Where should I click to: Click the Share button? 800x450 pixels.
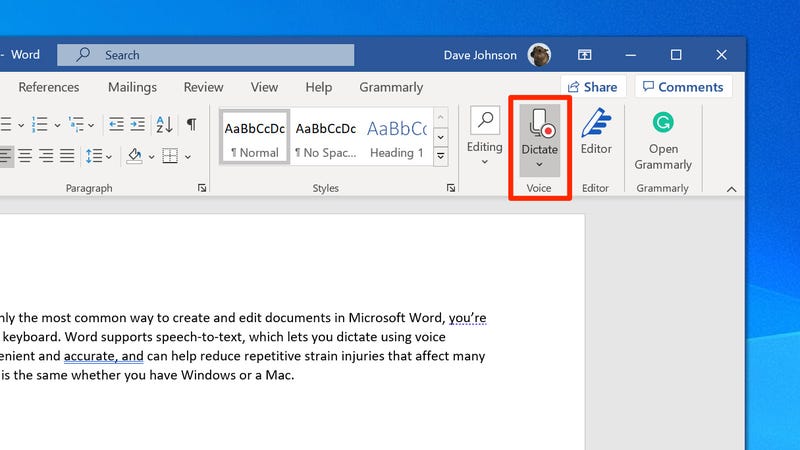pos(592,87)
